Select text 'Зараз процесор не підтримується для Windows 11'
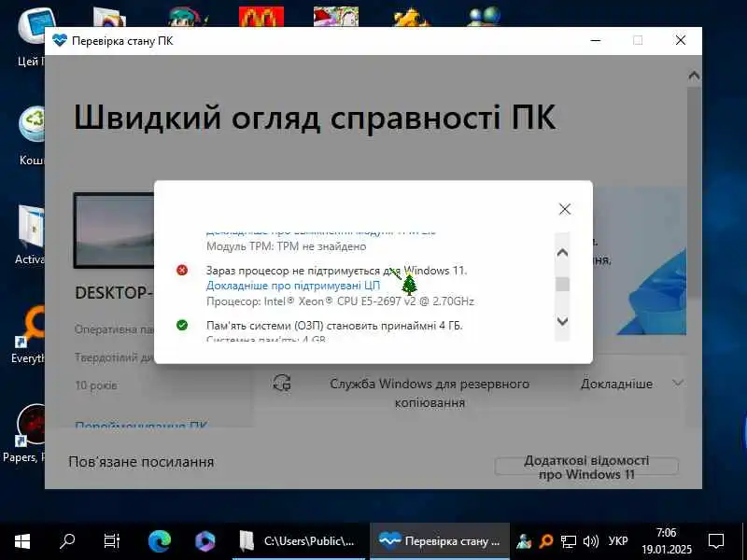 tap(336, 271)
